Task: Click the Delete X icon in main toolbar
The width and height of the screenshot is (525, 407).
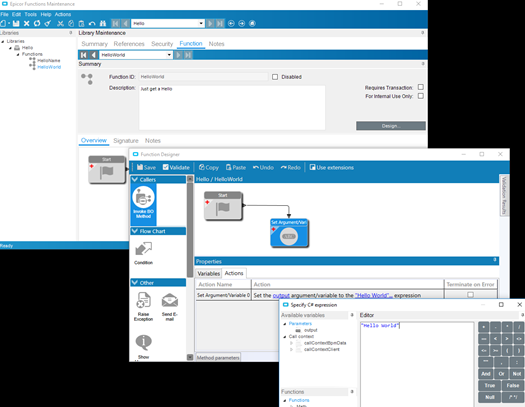Action: [x=26, y=23]
